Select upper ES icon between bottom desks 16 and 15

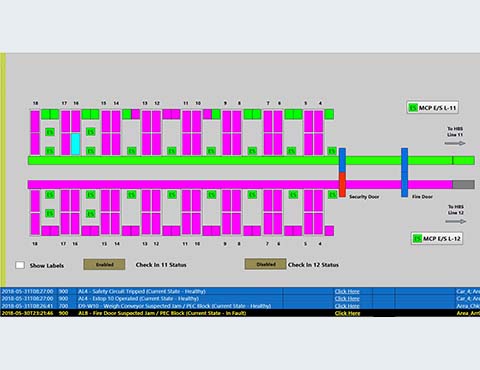coord(91,195)
